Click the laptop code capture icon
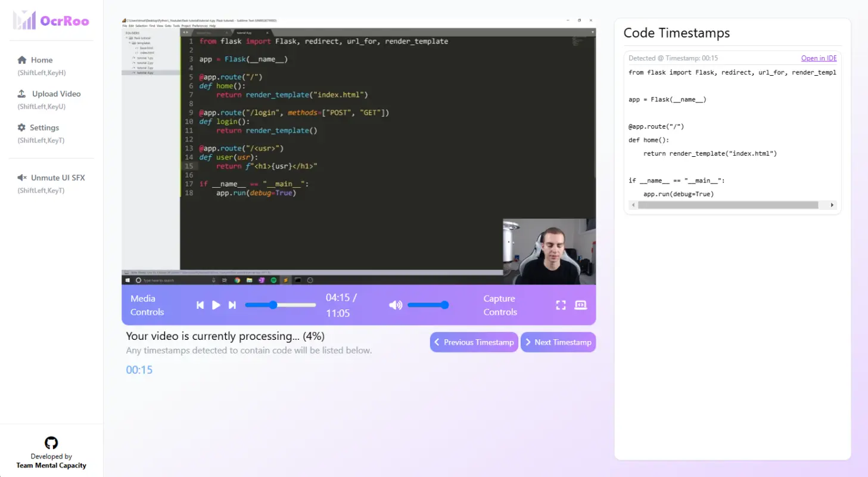This screenshot has height=477, width=868. [580, 305]
